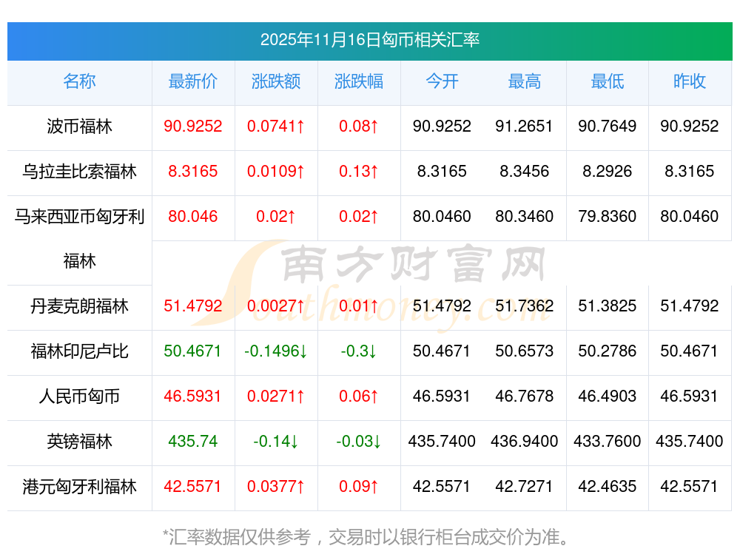Click the 名称 column header

(x=79, y=81)
